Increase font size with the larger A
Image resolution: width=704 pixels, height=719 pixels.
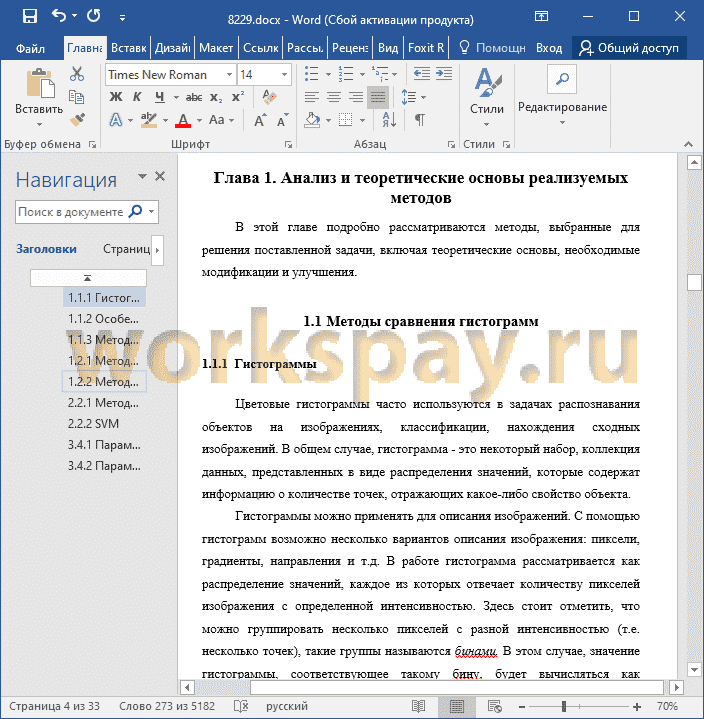click(260, 121)
